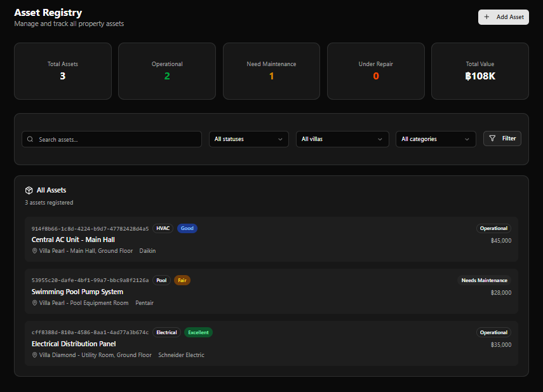Viewport: 543px width, 392px height.
Task: Click asset ID 914f8b66-1c8d-4224-b9d7-47782428d4a5
Action: (x=90, y=229)
